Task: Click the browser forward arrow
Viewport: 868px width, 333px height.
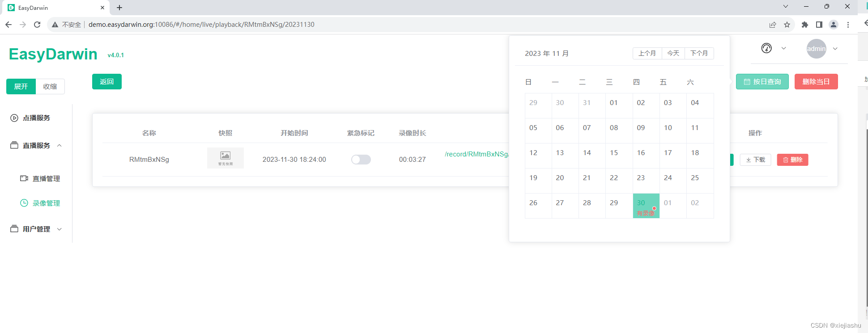Action: point(23,25)
